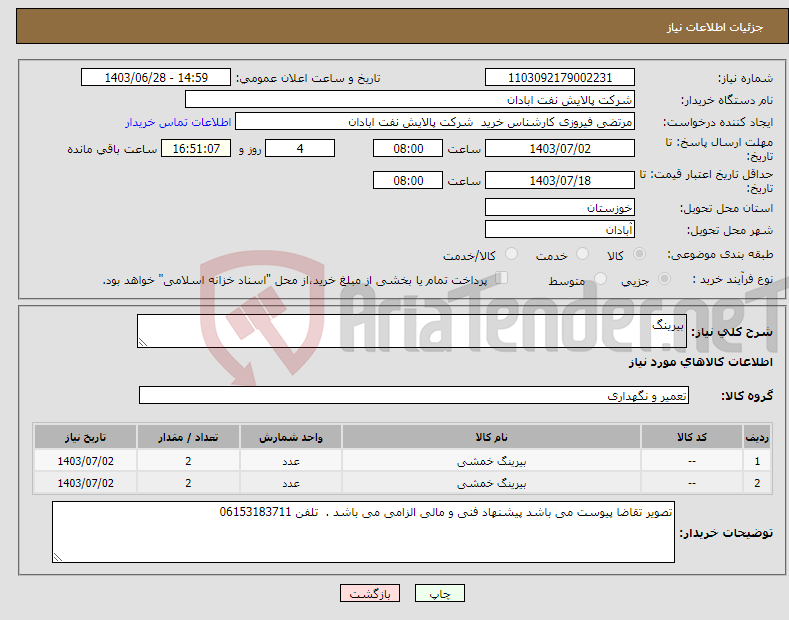Select the خدمت radio button

582,254
